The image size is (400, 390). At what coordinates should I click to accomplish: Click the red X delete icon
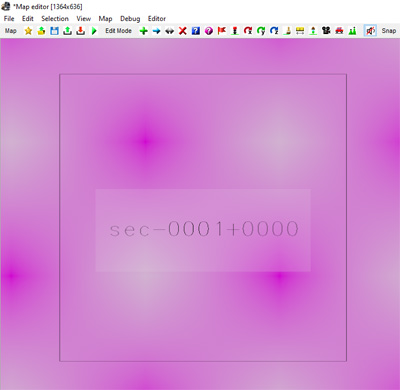(182, 31)
